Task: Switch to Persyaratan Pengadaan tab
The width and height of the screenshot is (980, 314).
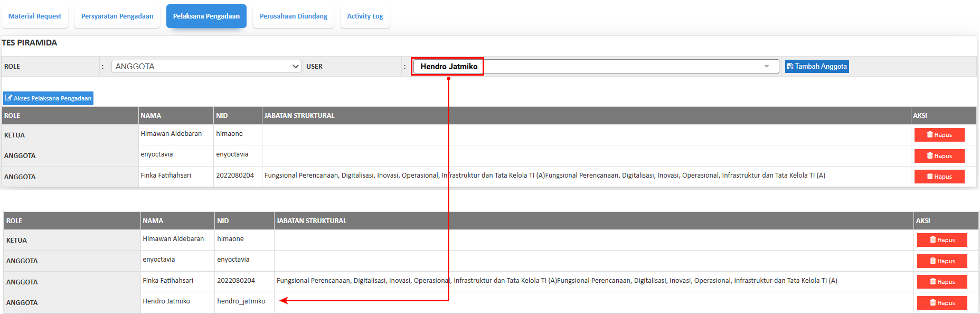Action: [117, 16]
